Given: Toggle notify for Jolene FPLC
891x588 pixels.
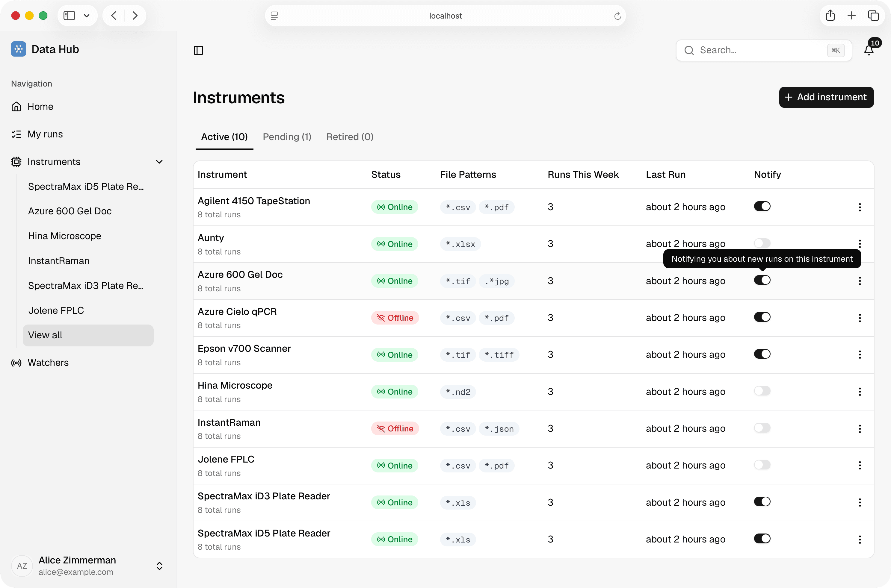Looking at the screenshot, I should coord(762,465).
